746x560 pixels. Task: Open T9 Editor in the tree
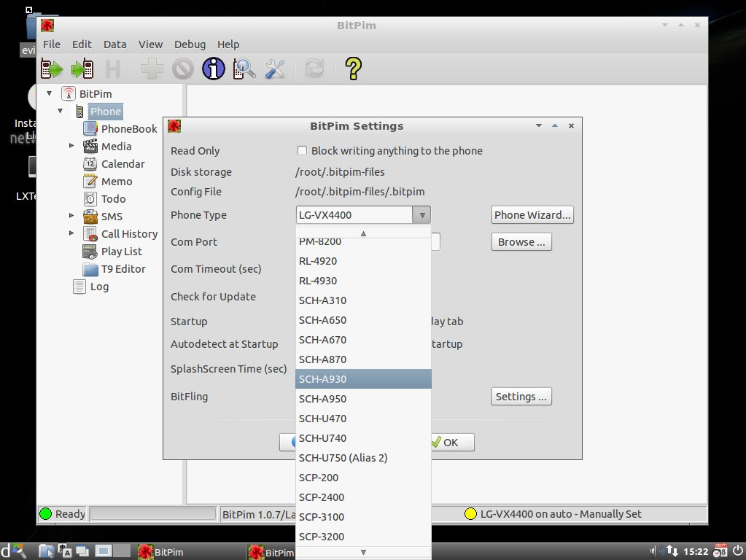point(123,269)
